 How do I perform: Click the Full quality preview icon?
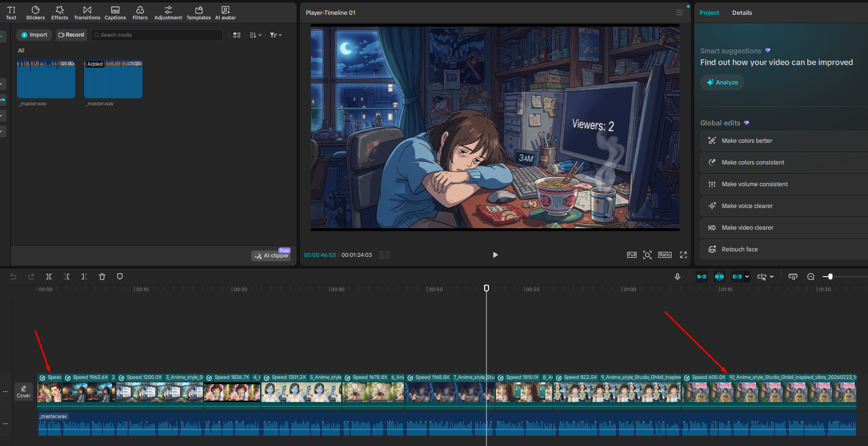click(632, 255)
